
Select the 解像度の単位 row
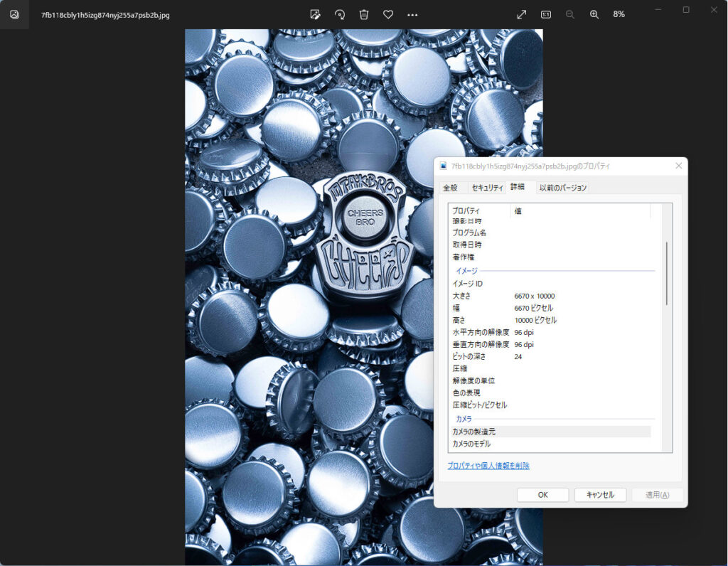click(x=551, y=380)
